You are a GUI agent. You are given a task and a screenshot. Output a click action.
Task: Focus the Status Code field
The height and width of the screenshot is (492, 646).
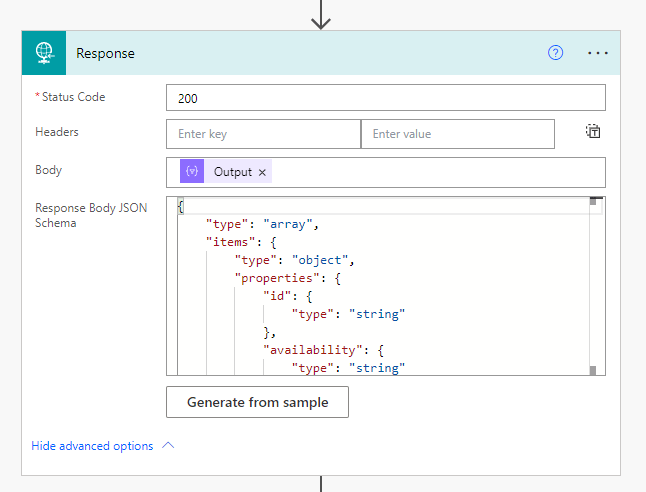(385, 98)
